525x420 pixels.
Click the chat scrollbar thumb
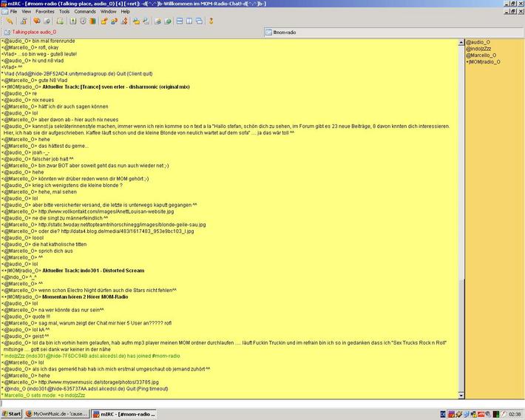(x=461, y=335)
